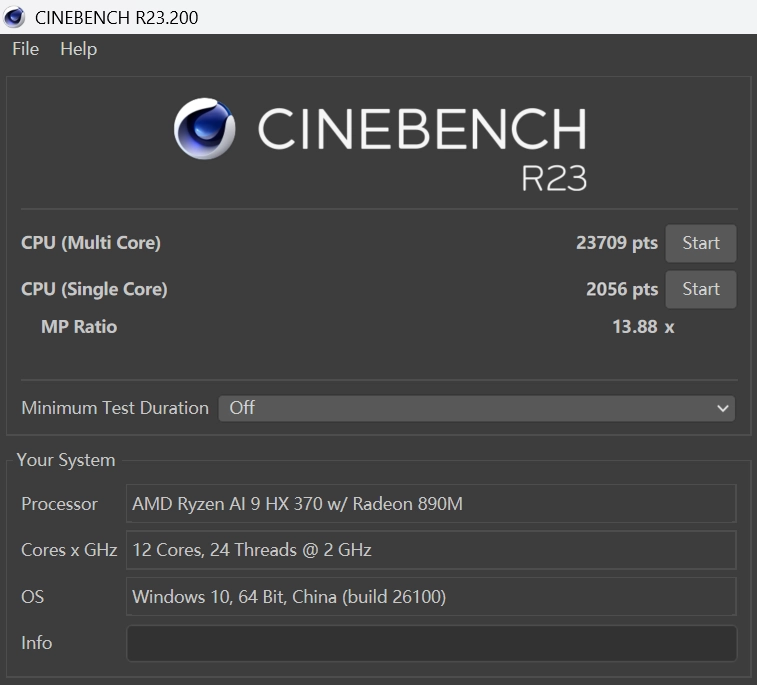Click the Your System group heading
757x685 pixels.
66,460
